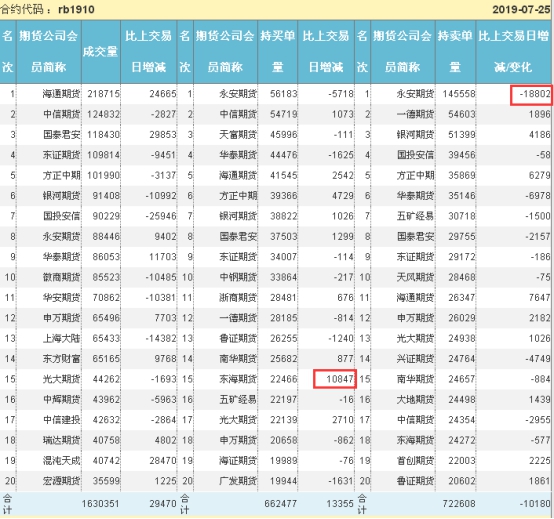
Task: Select volume value 218715
Action: (104, 94)
